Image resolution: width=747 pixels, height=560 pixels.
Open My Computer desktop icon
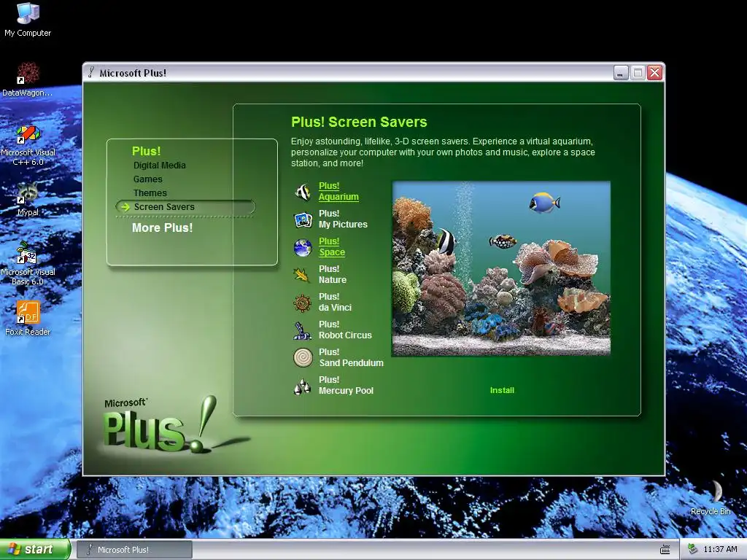[x=28, y=19]
